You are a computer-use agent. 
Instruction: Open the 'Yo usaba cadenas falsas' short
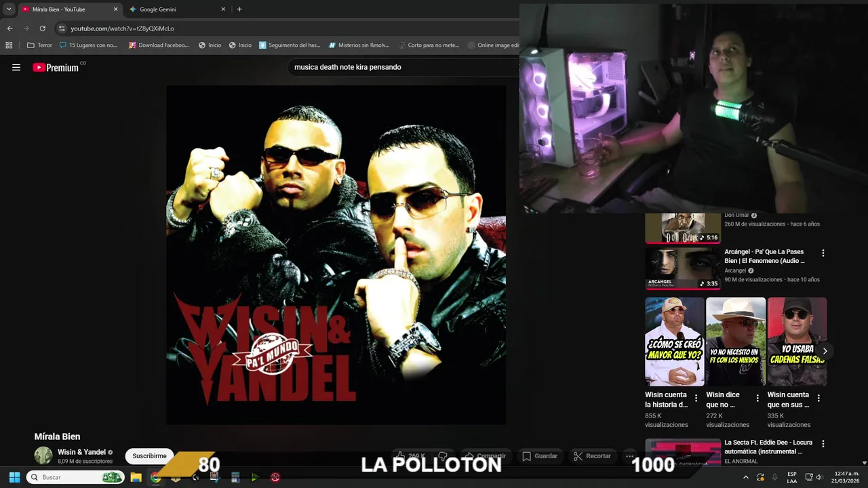click(x=797, y=342)
